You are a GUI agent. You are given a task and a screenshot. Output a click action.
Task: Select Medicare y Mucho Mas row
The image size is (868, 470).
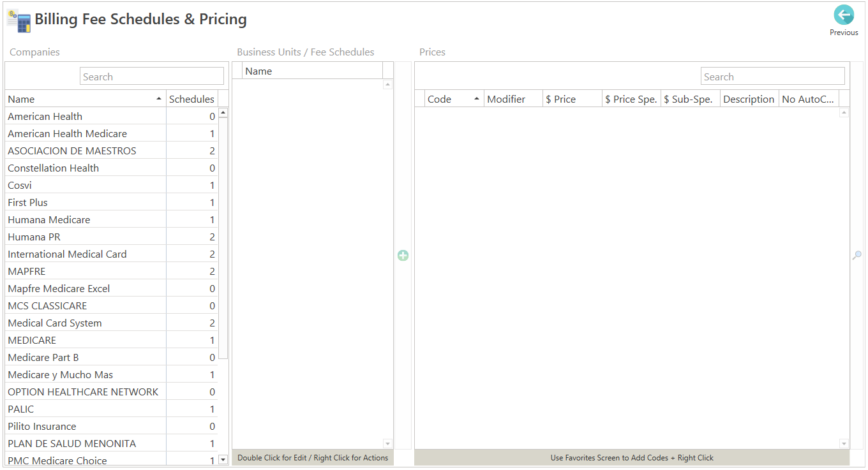[111, 374]
